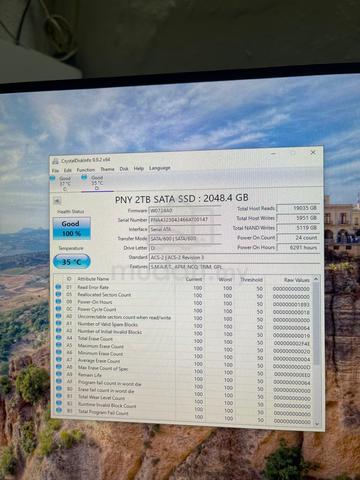Viewport: 360px width, 480px height.
Task: Open the Language menu
Action: [160, 168]
